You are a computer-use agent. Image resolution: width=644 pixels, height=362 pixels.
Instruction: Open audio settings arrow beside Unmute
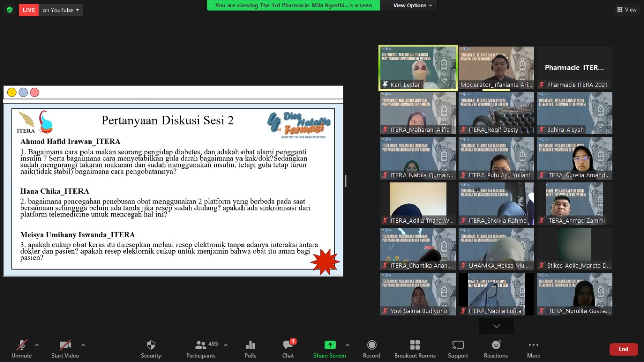click(36, 345)
